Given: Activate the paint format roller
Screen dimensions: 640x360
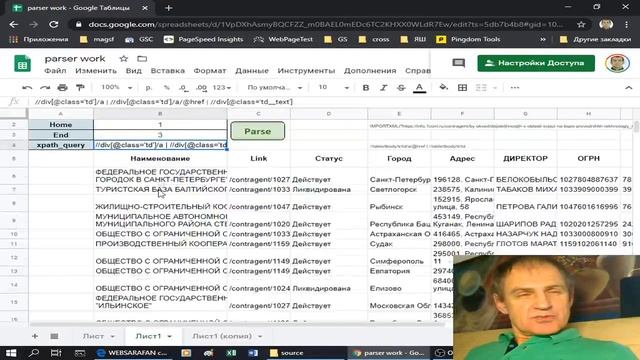Looking at the screenshot, I should click(80, 88).
